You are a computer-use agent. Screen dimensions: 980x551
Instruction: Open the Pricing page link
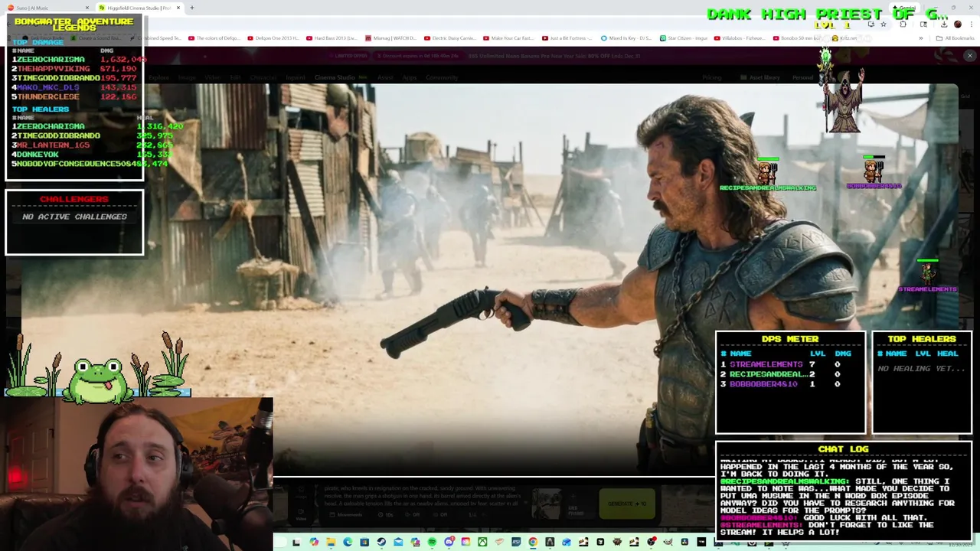click(x=711, y=77)
